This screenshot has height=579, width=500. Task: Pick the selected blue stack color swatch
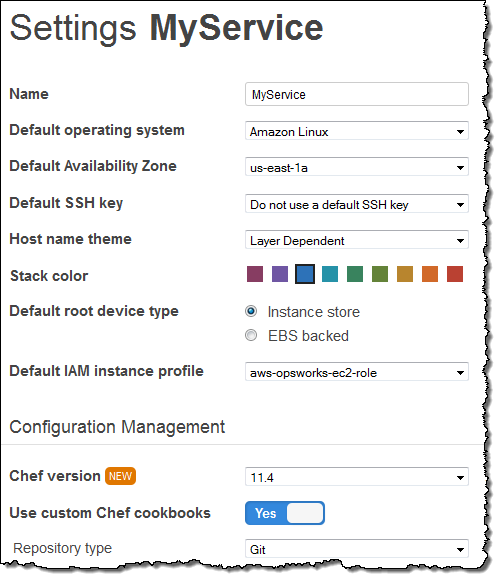305,274
